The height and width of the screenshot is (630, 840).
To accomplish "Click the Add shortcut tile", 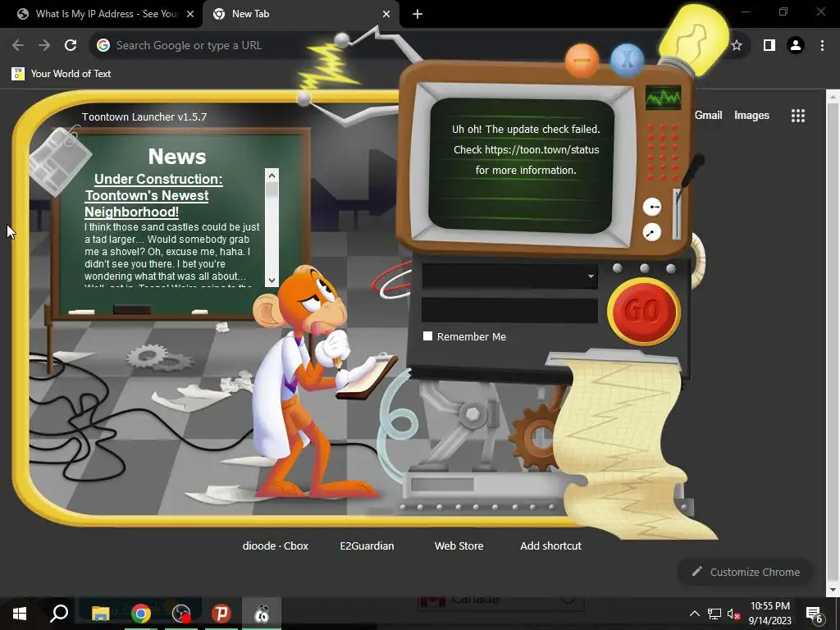I will coord(550,546).
